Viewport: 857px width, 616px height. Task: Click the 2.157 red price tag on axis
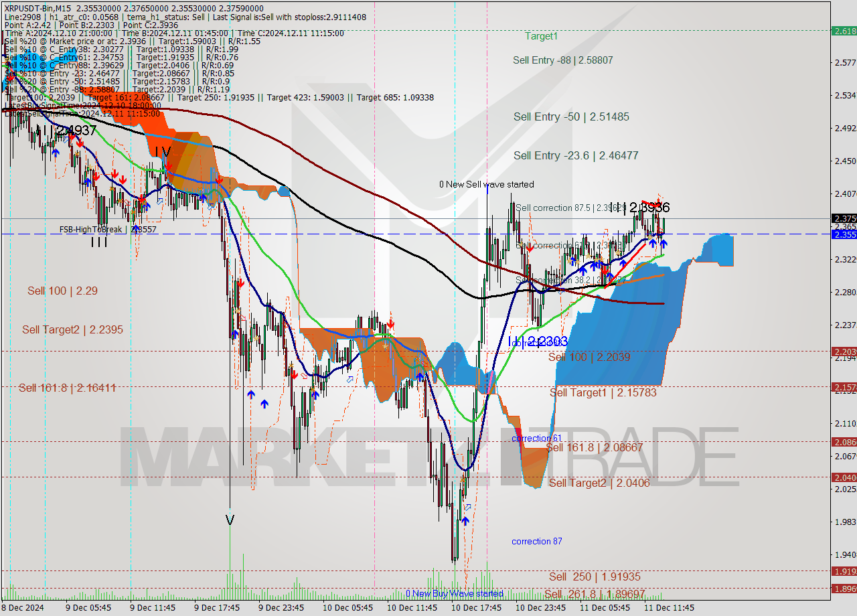tap(844, 387)
